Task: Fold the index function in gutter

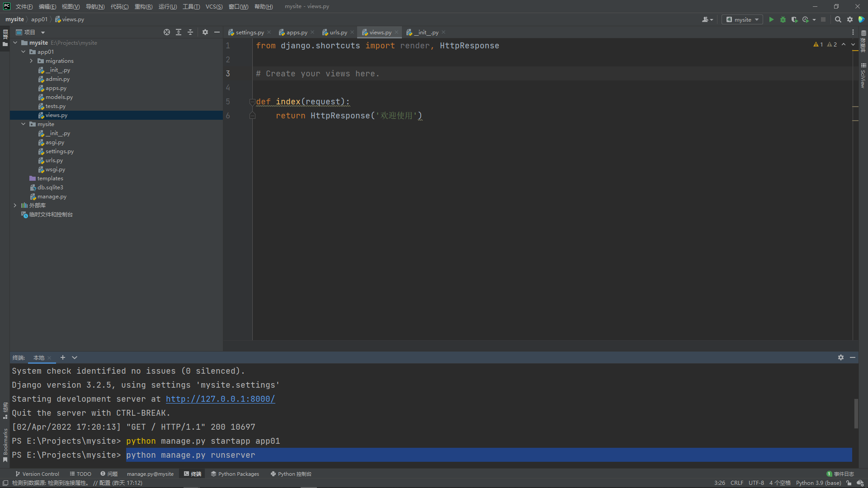Action: [253, 102]
